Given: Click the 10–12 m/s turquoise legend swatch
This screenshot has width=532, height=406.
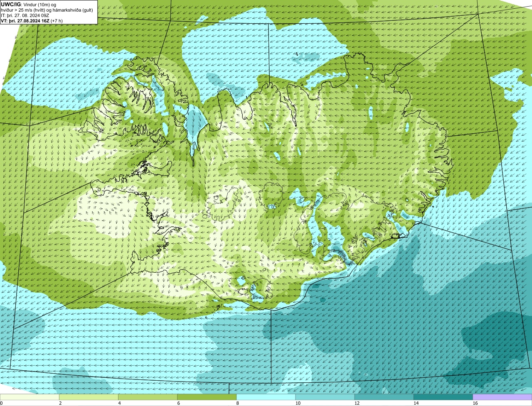Looking at the screenshot, I should [325, 397].
